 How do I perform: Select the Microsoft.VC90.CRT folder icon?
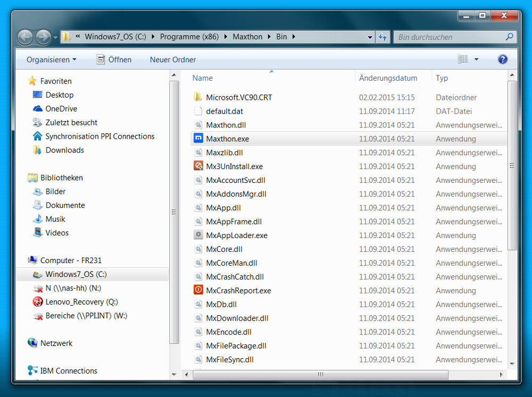pos(198,97)
